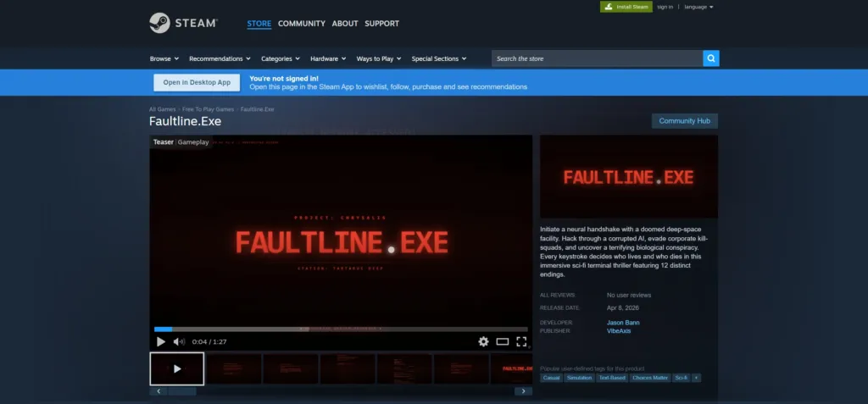Enter fullscreen video mode
868x404 pixels.
coord(521,341)
